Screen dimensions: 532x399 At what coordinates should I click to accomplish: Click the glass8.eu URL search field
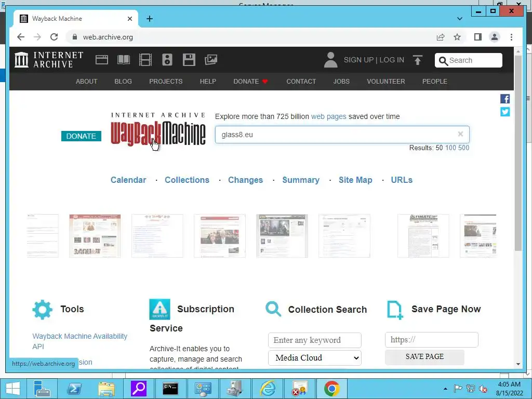point(342,135)
